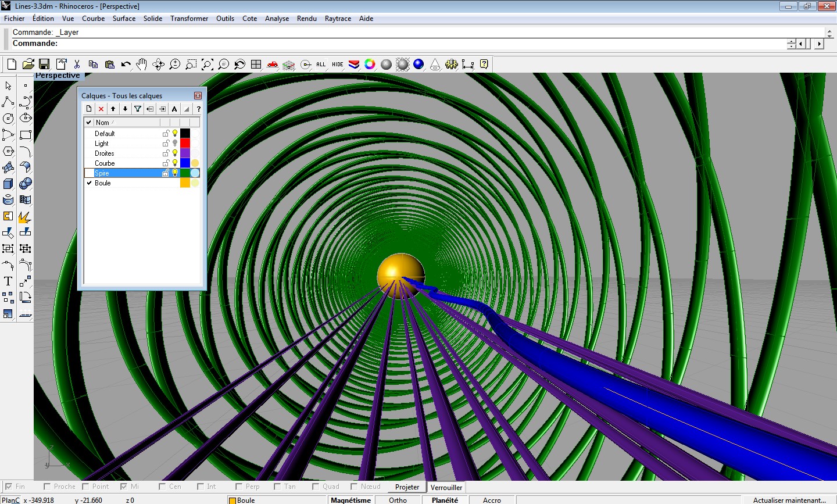Viewport: 837px width, 504px height.
Task: Toggle the Fin snap checkbox
Action: pos(8,487)
